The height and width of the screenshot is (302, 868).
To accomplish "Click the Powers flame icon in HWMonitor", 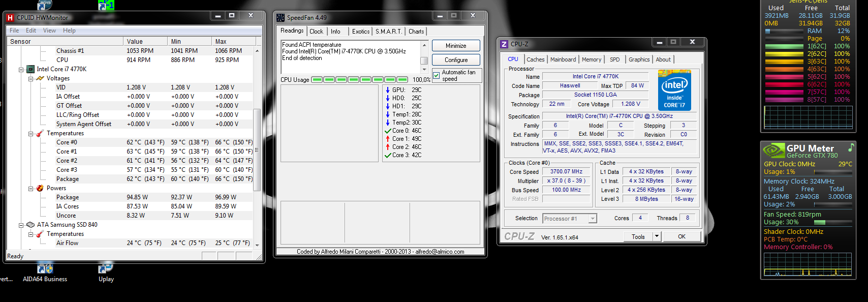I will coord(40,188).
